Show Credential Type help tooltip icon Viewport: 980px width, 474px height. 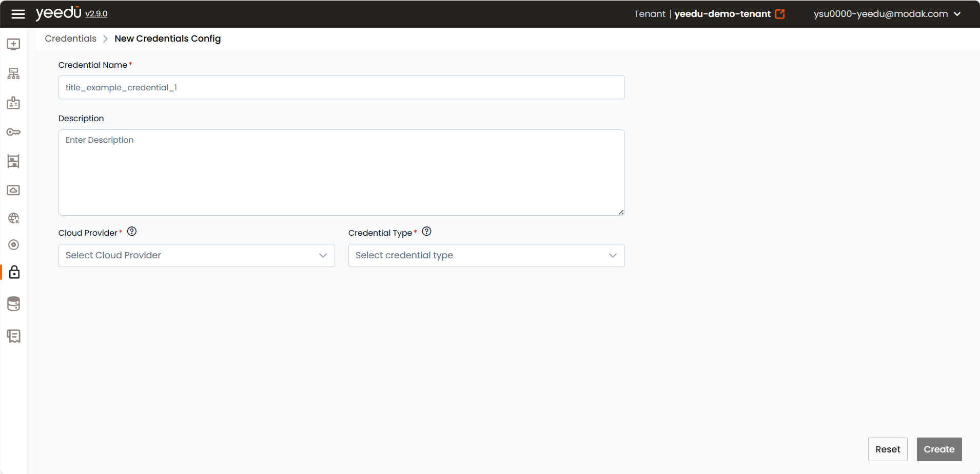coord(426,231)
